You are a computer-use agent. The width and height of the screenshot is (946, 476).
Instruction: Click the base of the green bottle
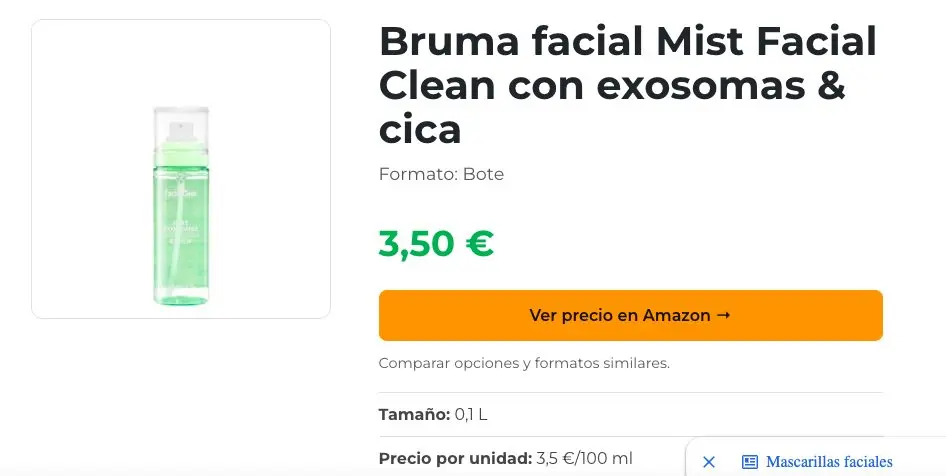181,296
